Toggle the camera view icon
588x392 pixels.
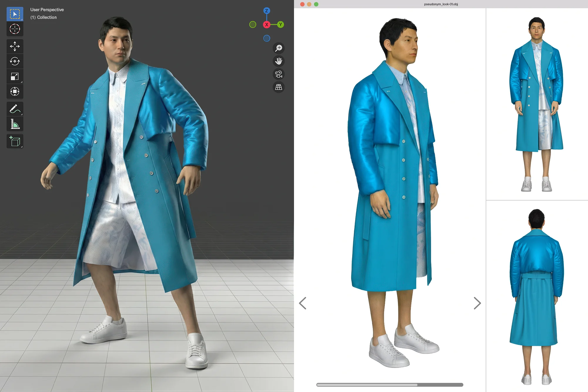pyautogui.click(x=279, y=74)
